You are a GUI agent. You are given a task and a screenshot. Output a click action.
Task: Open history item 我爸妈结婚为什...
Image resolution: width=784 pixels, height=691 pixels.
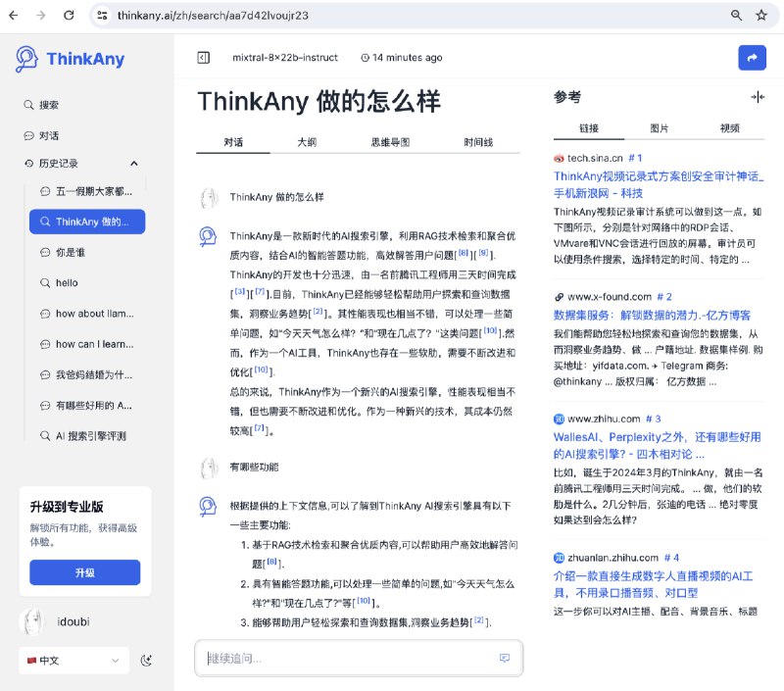tap(86, 375)
